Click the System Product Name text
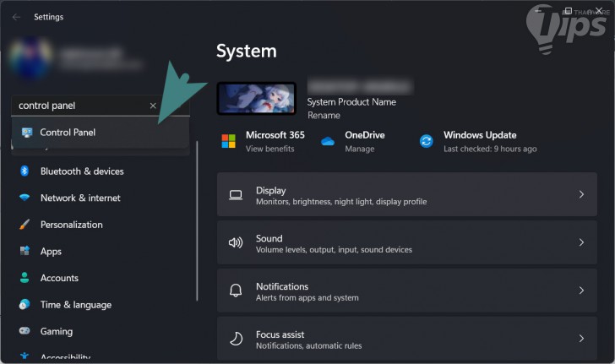615x364 pixels. pos(351,102)
